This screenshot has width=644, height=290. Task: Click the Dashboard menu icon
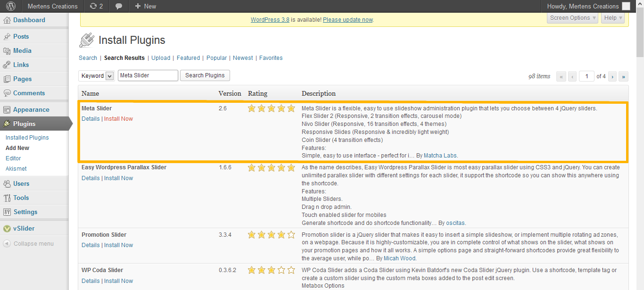click(x=7, y=20)
